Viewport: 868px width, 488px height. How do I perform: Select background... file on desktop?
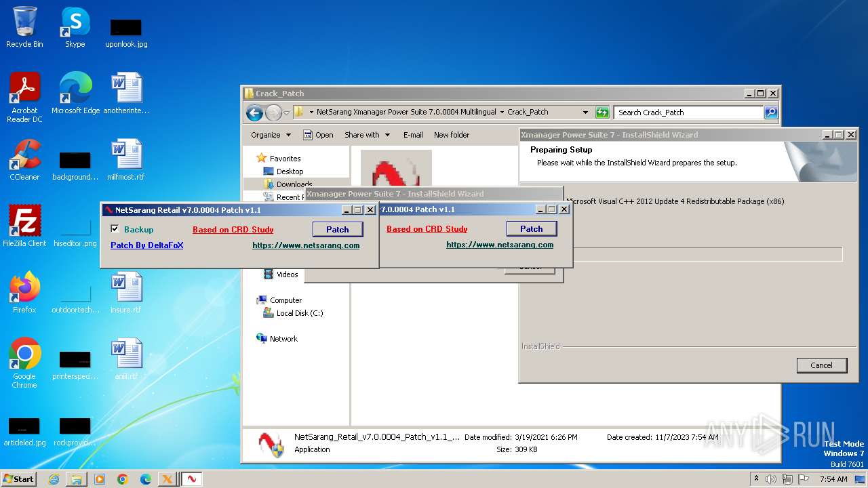(x=75, y=167)
